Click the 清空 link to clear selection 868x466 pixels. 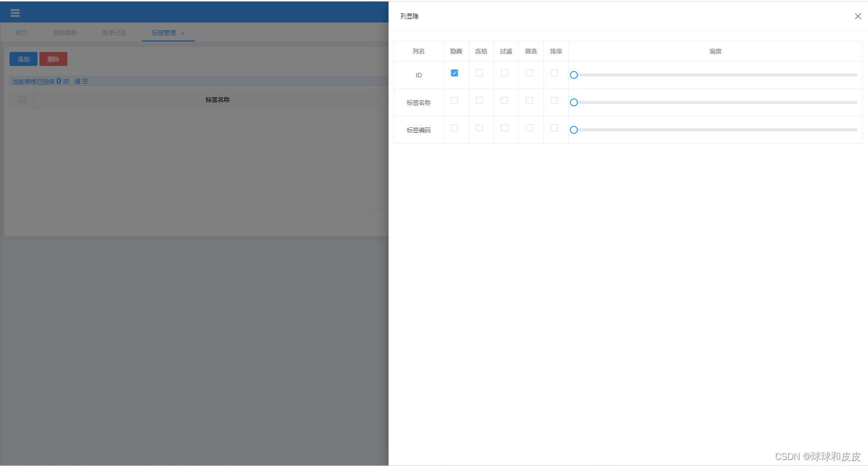81,81
